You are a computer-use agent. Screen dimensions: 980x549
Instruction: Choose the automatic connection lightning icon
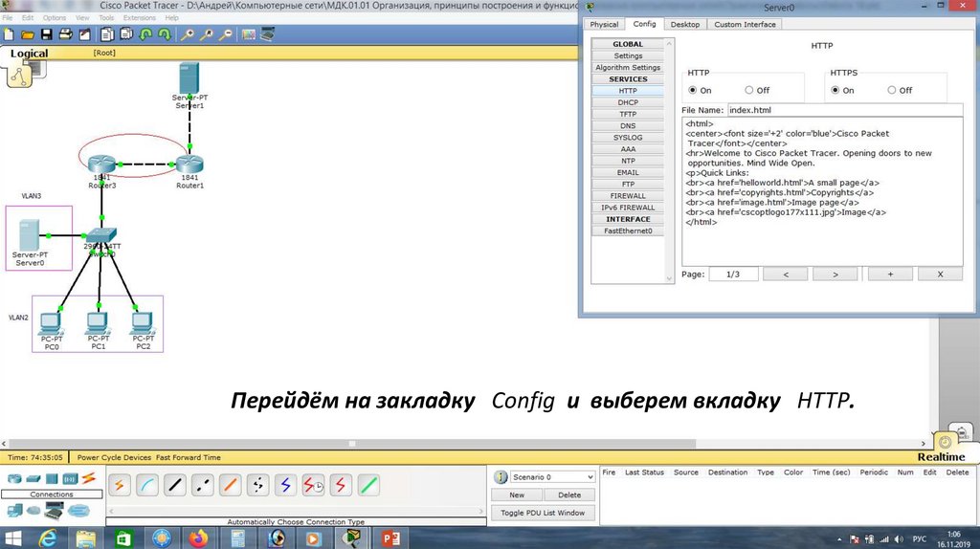click(x=120, y=485)
